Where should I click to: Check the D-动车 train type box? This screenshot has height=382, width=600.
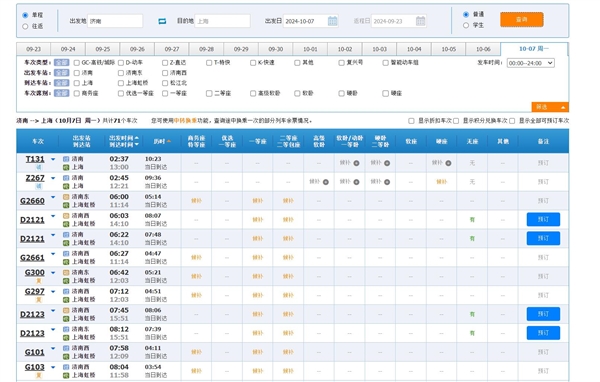121,62
